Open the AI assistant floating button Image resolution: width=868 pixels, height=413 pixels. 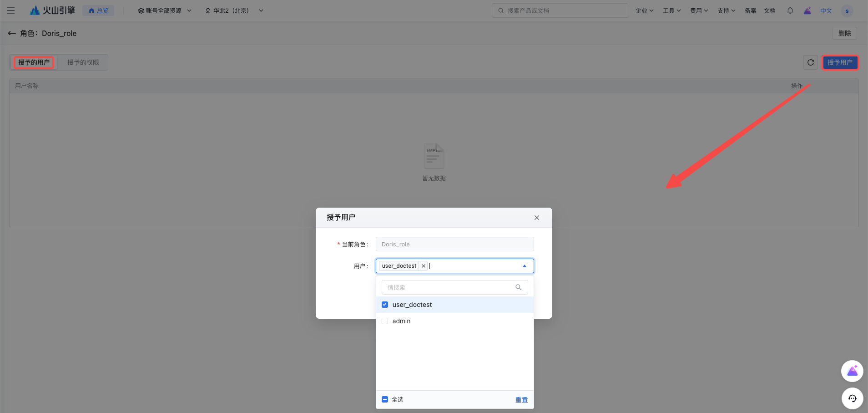tap(852, 371)
